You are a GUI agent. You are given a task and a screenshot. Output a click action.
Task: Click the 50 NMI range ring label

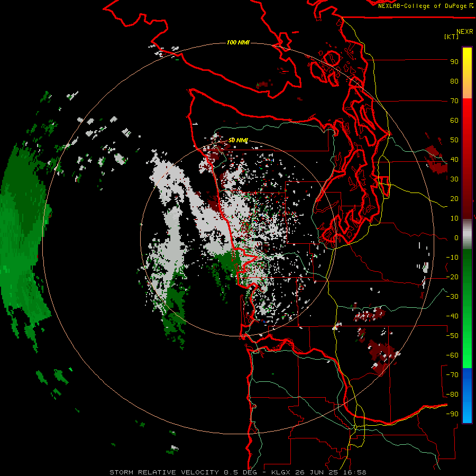point(238,140)
